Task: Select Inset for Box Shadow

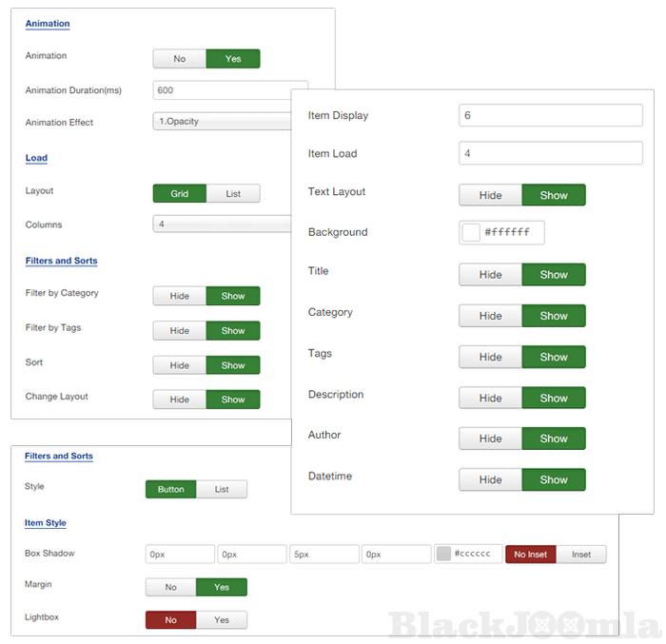Action: [580, 555]
